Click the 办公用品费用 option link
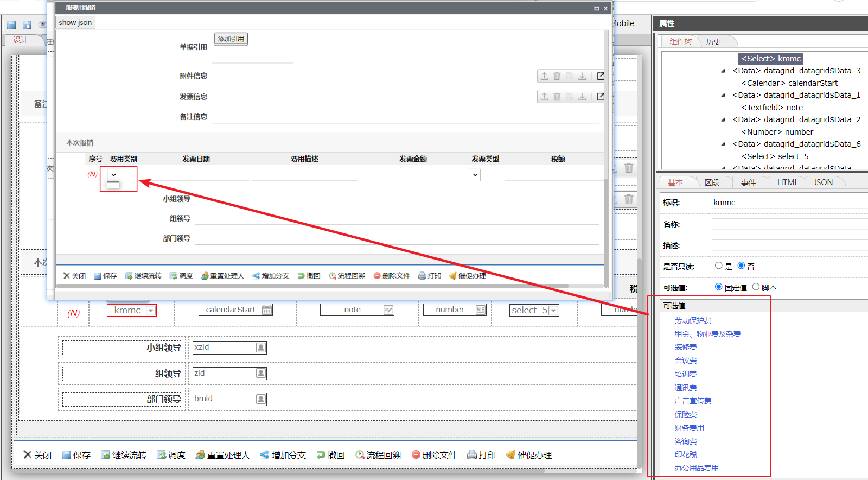The width and height of the screenshot is (868, 480). (697, 468)
